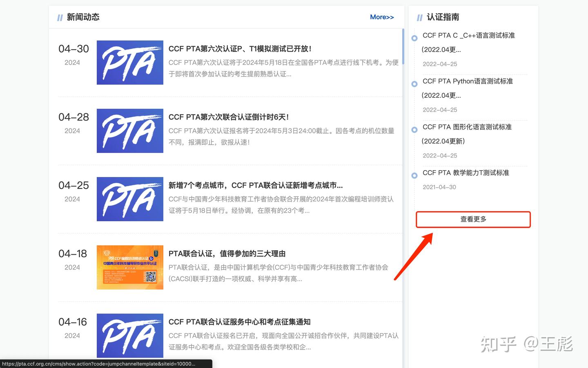This screenshot has height=368, width=588.
Task: Click the 查看更多 button
Action: coord(473,219)
